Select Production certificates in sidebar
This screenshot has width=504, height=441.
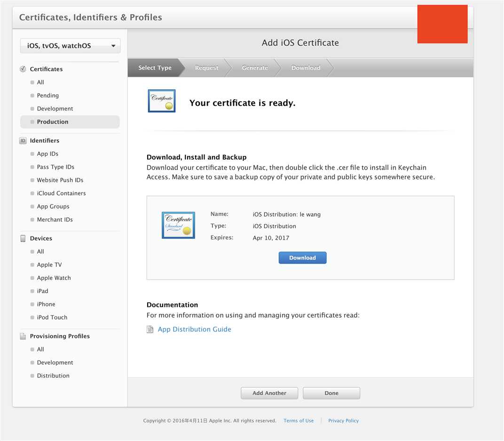70,122
